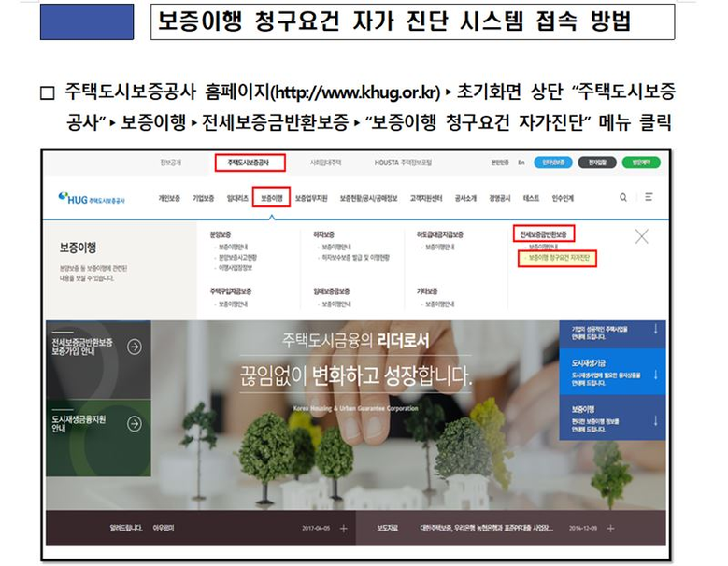Click the green button in top right

[641, 163]
